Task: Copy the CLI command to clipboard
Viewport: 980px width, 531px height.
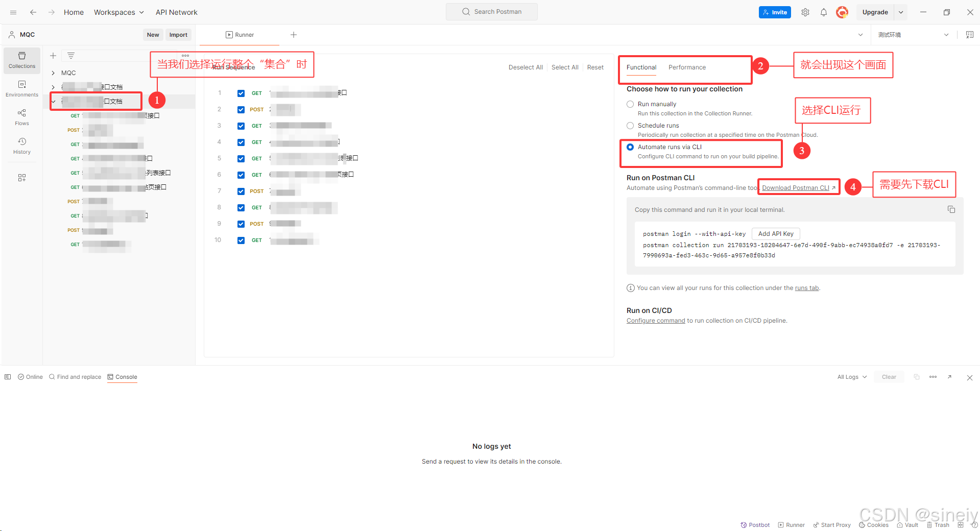Action: point(951,209)
